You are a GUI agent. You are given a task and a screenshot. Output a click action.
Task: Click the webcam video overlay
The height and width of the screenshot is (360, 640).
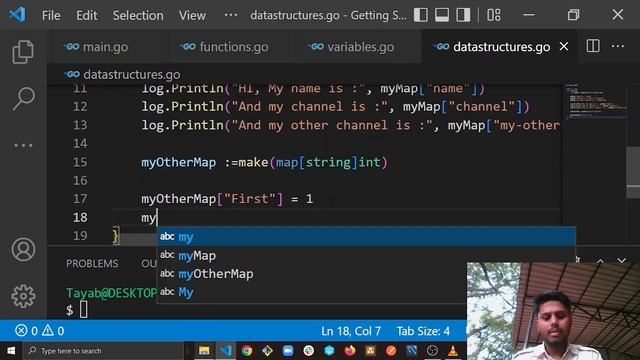pyautogui.click(x=553, y=311)
